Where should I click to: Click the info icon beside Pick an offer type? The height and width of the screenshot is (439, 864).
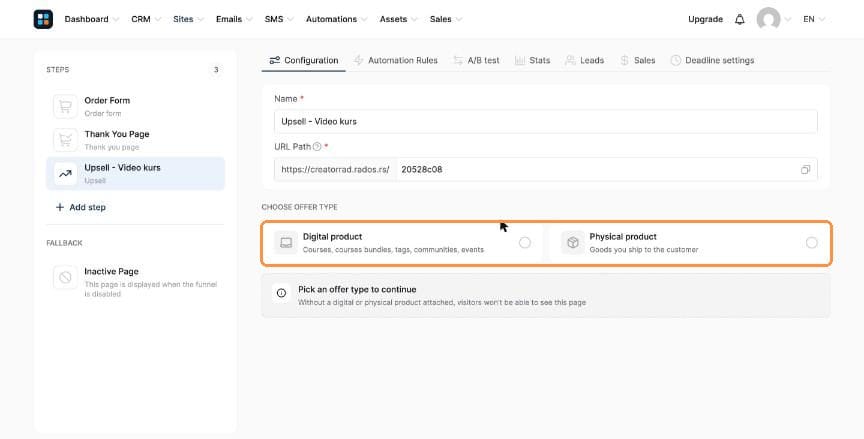[281, 293]
